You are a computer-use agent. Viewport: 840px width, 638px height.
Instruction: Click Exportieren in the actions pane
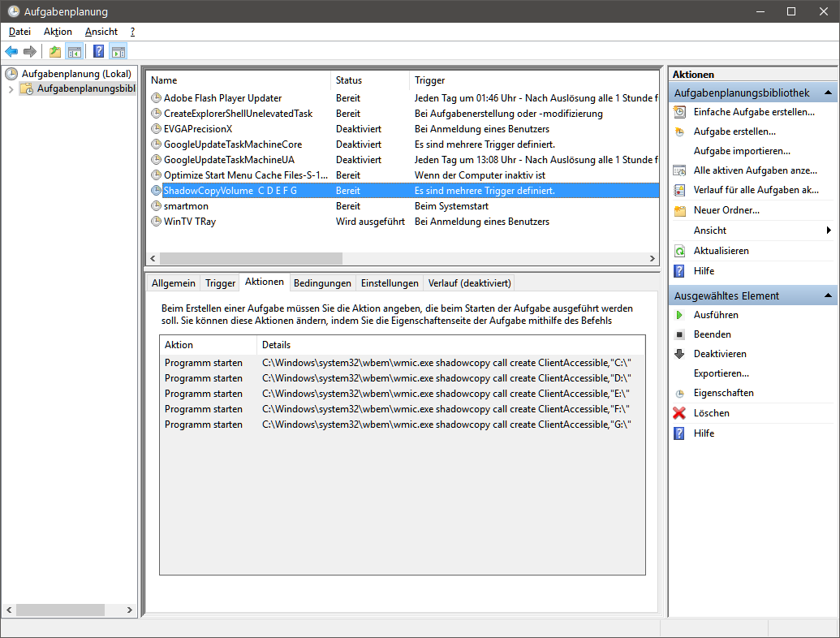[721, 373]
